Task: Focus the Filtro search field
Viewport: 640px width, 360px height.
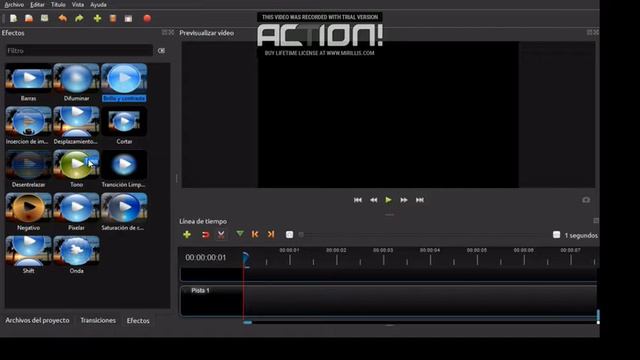Action: pos(79,51)
